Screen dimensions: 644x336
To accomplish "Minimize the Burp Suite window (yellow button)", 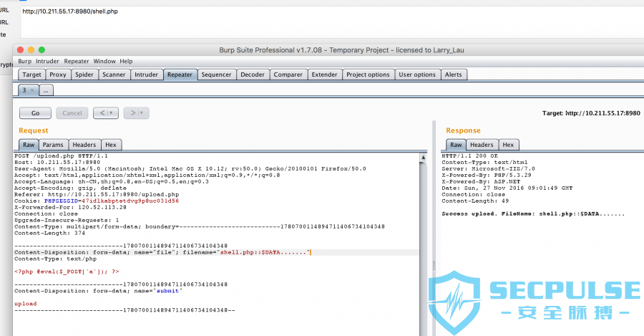I will (31, 49).
